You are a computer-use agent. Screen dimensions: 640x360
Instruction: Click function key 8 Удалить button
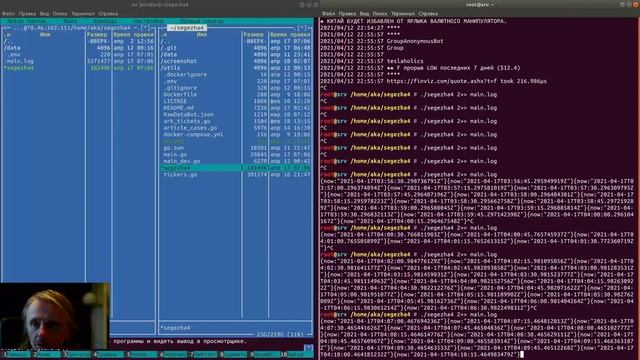[x=234, y=354]
